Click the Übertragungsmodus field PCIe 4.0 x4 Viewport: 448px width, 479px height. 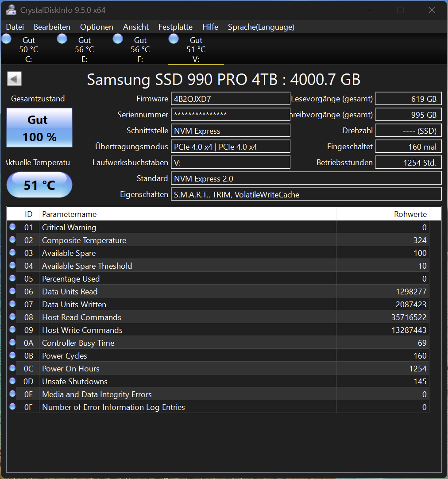[x=231, y=147]
